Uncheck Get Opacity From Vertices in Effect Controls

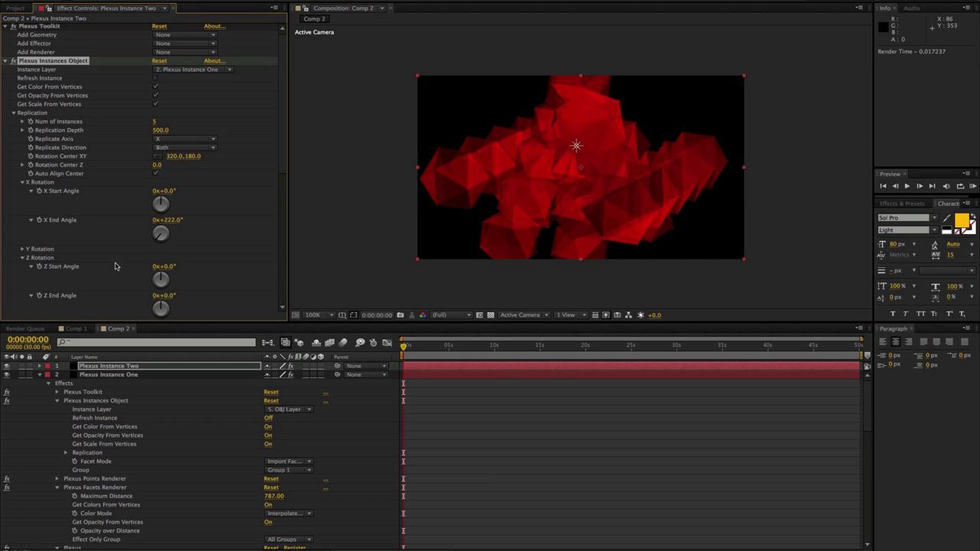[x=155, y=95]
